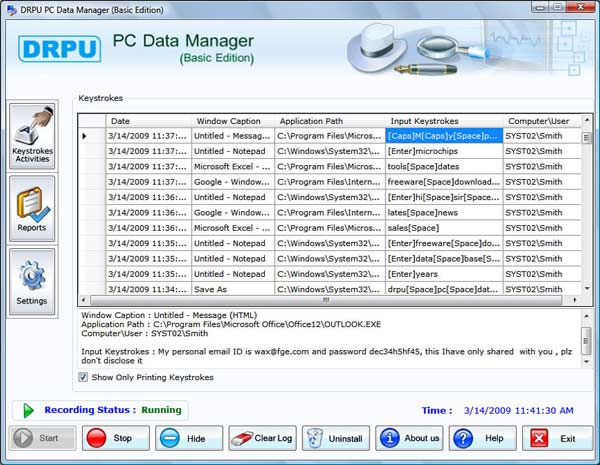This screenshot has height=465, width=600.
Task: Select cell '[Enter]hi[Space]sir[Space...'
Action: (x=444, y=197)
